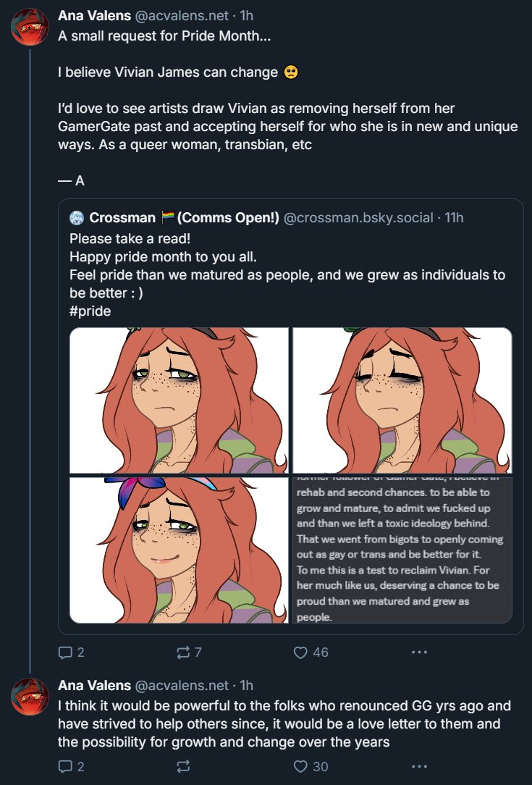Open the Crossman (Comms Open!) profile name
532x785 pixels.
tap(184, 218)
